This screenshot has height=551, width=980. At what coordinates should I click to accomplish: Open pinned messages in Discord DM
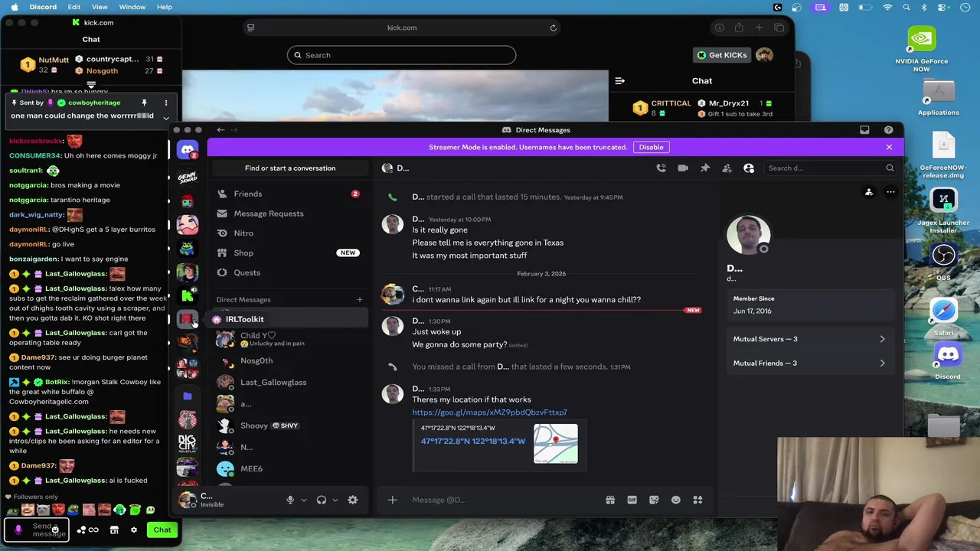705,168
